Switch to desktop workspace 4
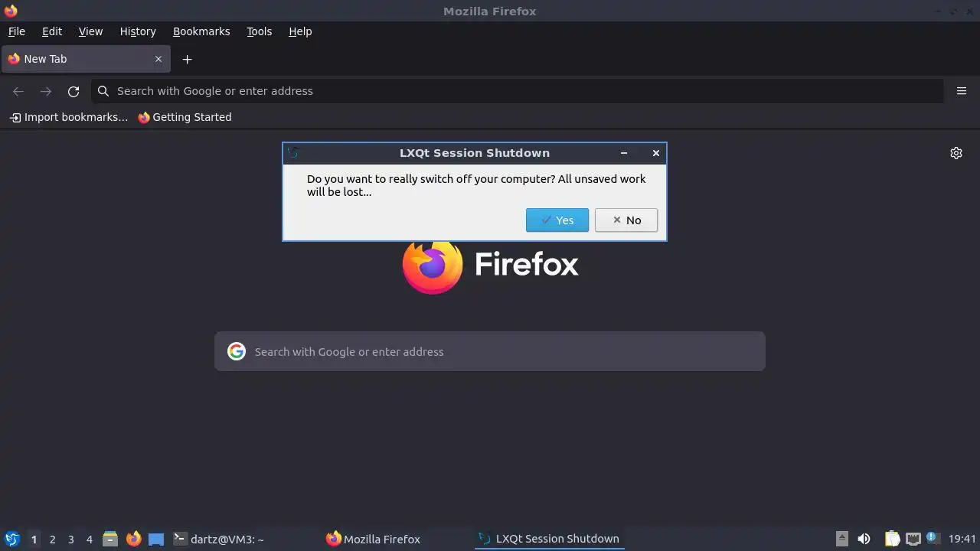The image size is (980, 551). [89, 539]
